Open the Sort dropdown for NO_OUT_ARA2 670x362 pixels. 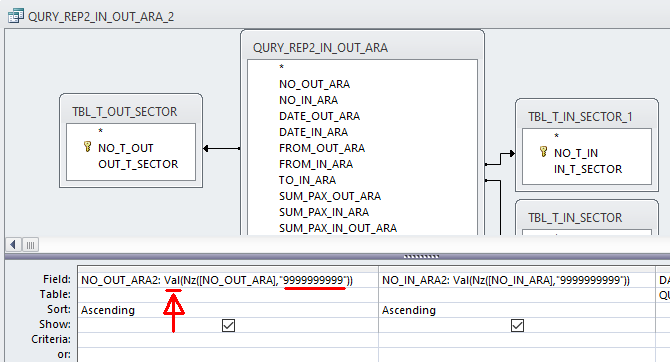pyautogui.click(x=228, y=310)
